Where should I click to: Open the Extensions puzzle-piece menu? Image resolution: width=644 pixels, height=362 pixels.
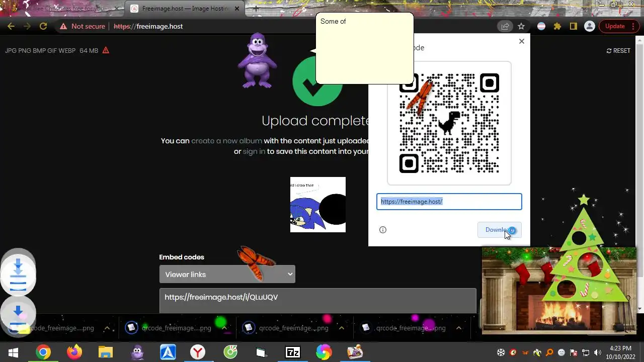(557, 26)
